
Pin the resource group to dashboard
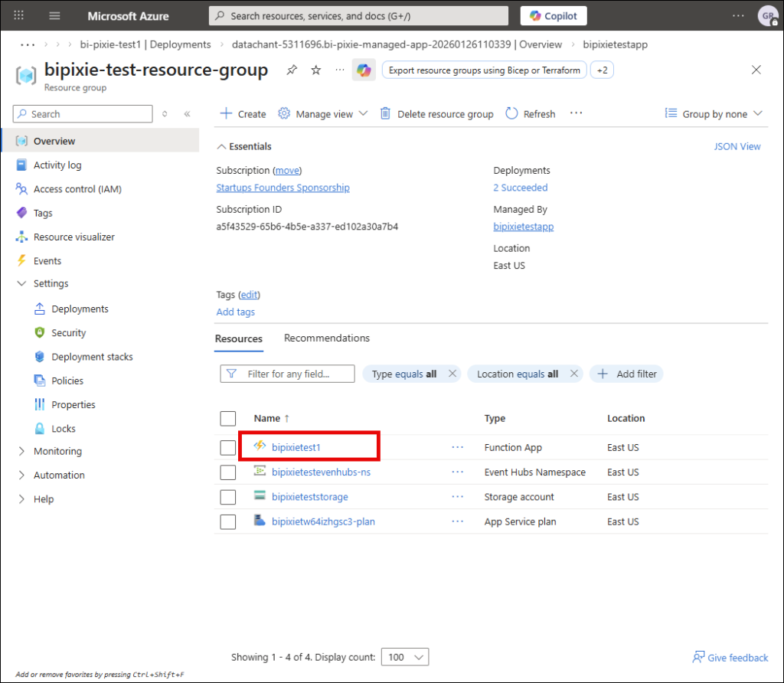coord(292,70)
